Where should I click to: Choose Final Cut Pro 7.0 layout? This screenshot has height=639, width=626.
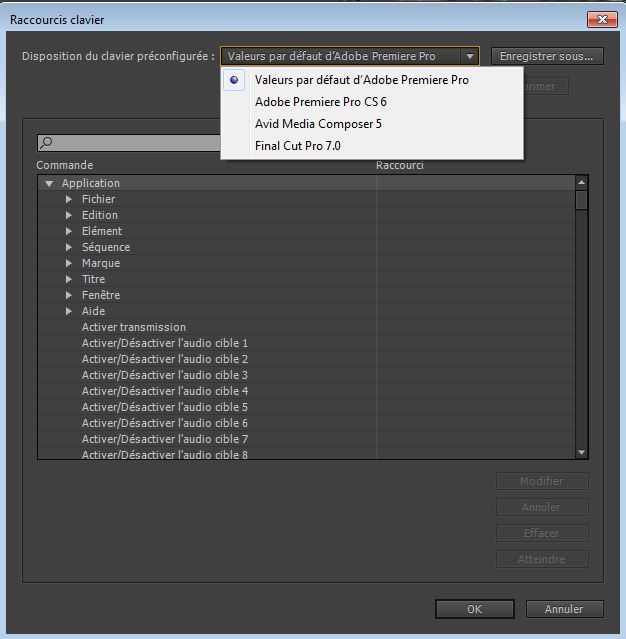coord(298,146)
